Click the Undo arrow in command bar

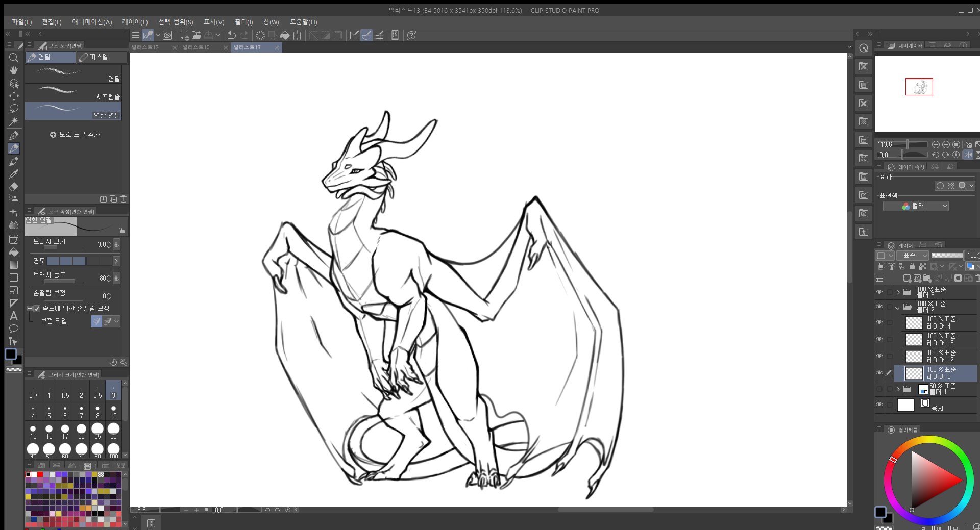click(x=231, y=35)
